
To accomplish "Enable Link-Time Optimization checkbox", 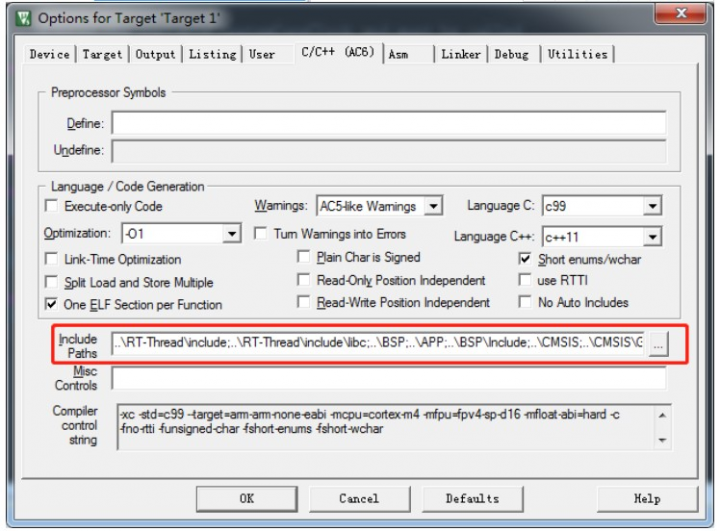I will click(x=52, y=259).
